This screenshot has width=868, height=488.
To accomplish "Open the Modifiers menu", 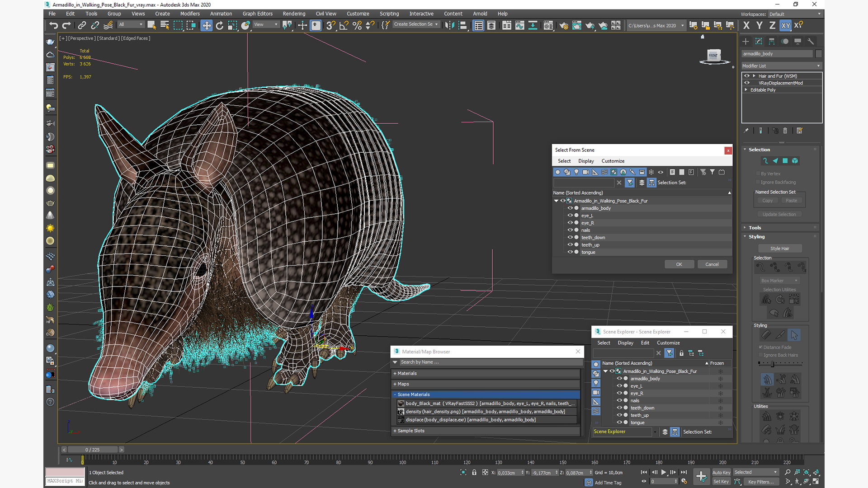I will tap(190, 14).
